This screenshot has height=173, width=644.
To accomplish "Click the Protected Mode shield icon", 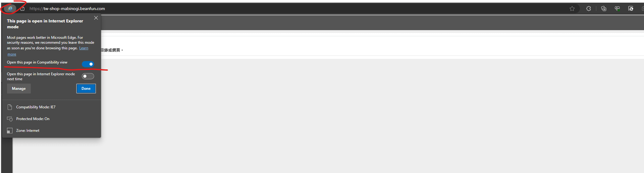I will pos(10,119).
